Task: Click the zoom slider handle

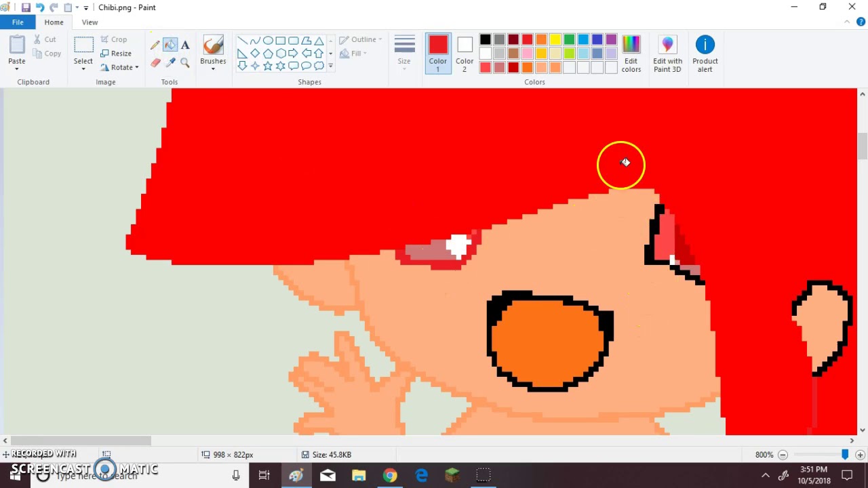Action: pyautogui.click(x=845, y=455)
